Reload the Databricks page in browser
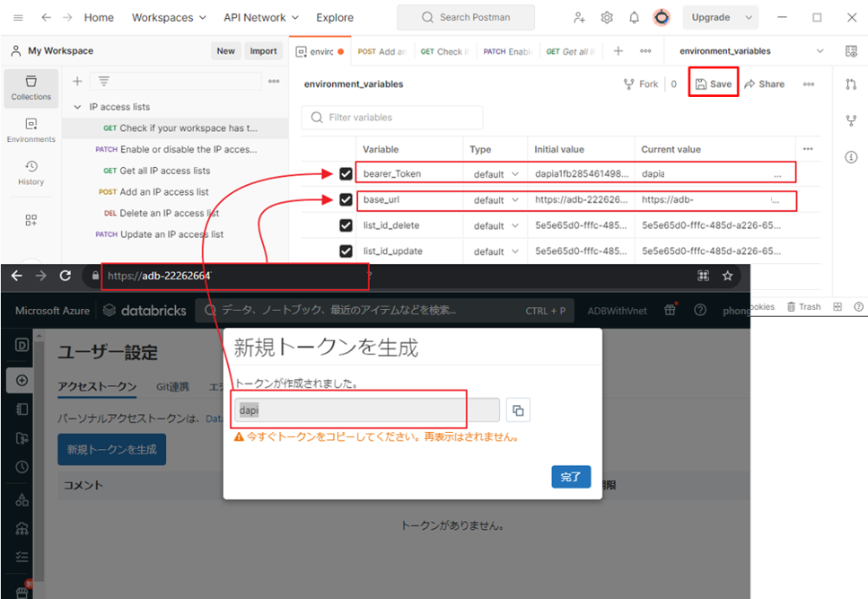 (66, 276)
